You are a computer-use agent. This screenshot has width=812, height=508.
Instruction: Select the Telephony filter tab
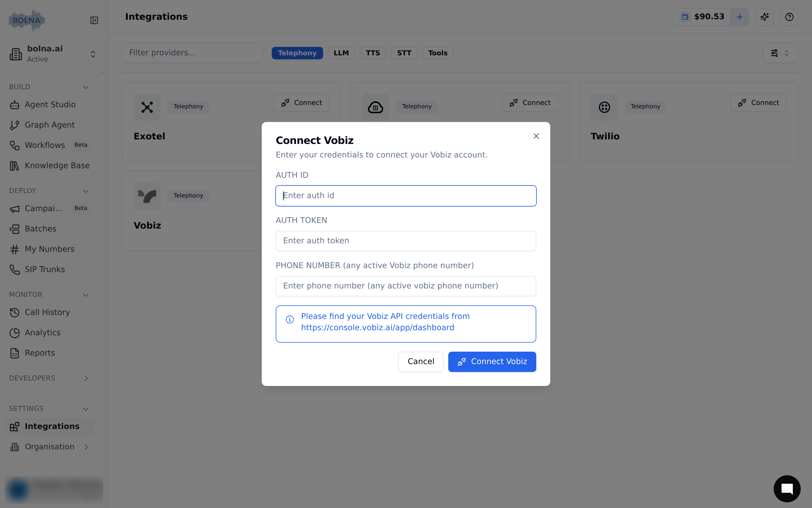[x=297, y=53]
